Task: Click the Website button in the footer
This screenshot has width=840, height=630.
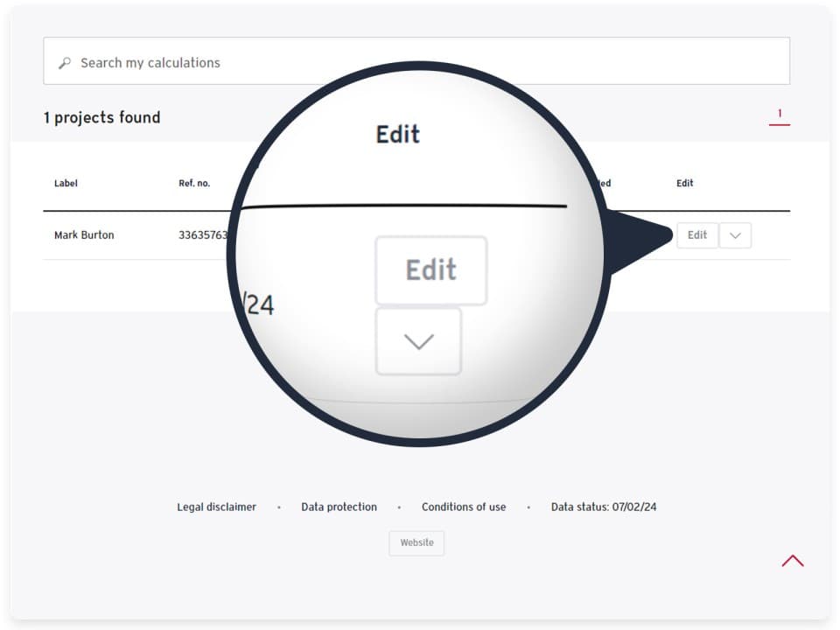Action: [x=416, y=542]
